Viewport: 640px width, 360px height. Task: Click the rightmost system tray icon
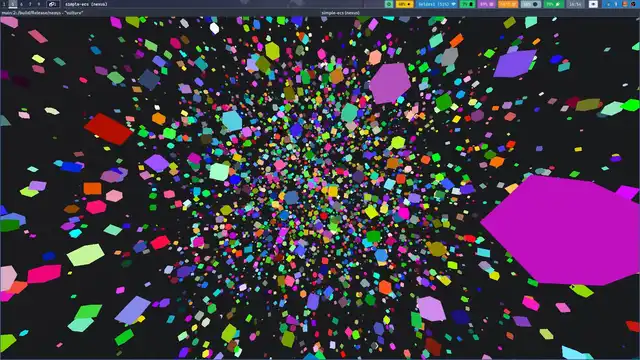[x=633, y=4]
